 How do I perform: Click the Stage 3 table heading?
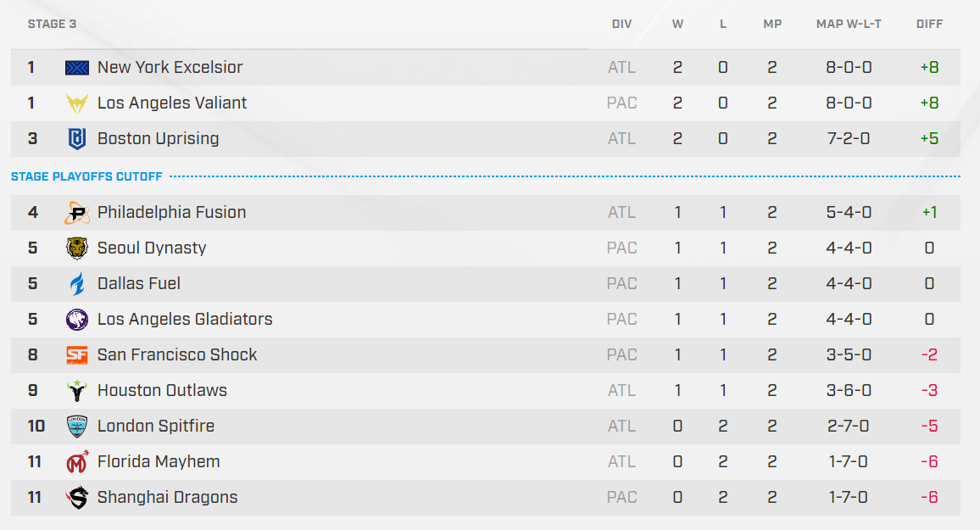point(52,24)
